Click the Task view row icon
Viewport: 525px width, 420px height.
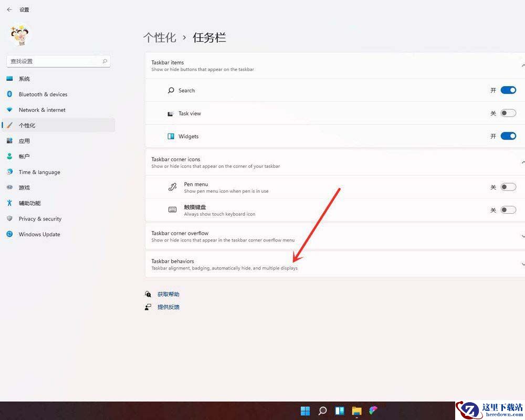tap(171, 113)
